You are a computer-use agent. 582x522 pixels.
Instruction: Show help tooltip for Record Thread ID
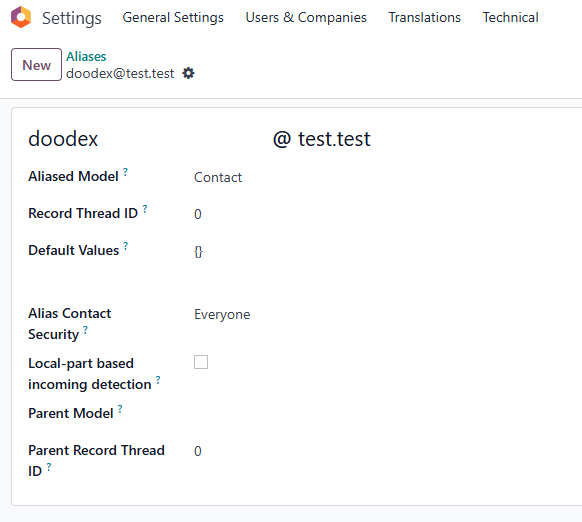click(x=145, y=209)
